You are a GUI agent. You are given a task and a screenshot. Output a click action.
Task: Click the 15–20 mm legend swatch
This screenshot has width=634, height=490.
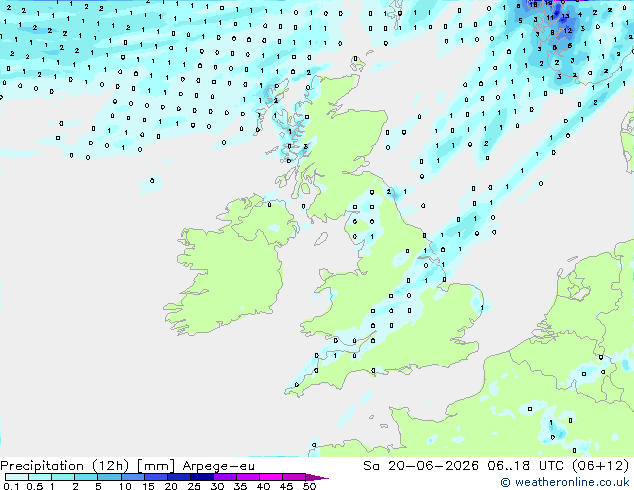point(155,477)
